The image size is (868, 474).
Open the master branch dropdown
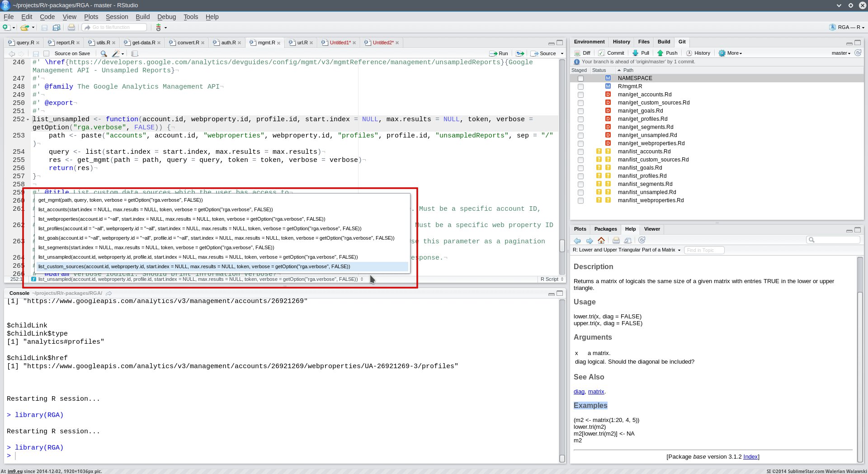[x=841, y=53]
